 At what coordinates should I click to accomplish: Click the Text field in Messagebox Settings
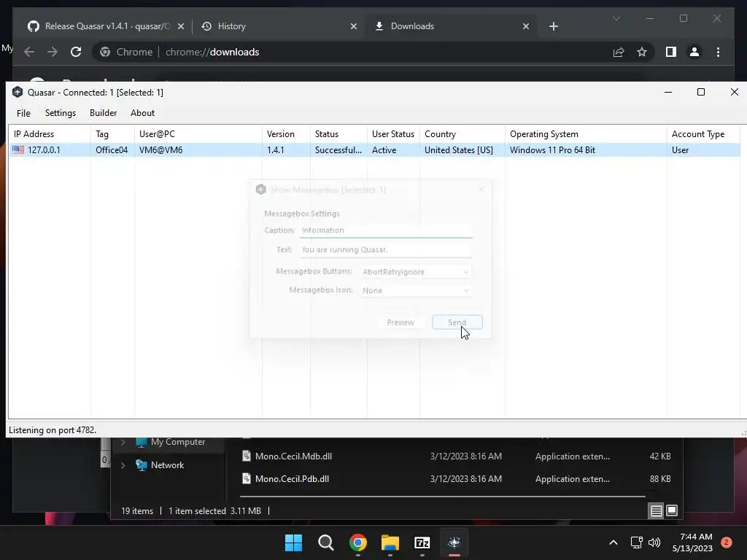point(386,249)
